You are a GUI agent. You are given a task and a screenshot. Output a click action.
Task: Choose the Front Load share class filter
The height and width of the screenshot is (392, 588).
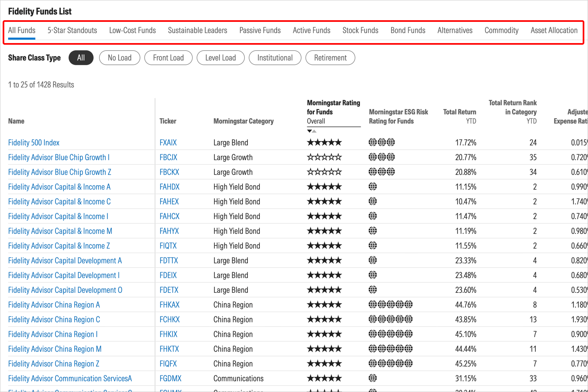(168, 58)
